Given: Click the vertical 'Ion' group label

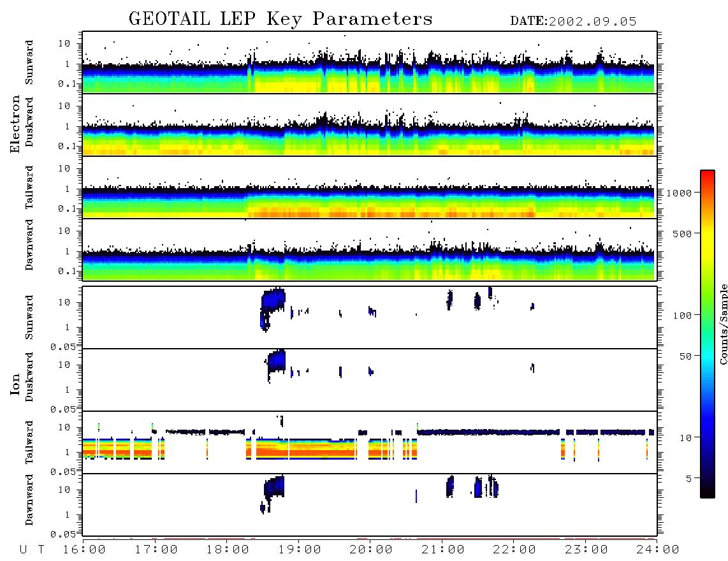Looking at the screenshot, I should pos(15,384).
